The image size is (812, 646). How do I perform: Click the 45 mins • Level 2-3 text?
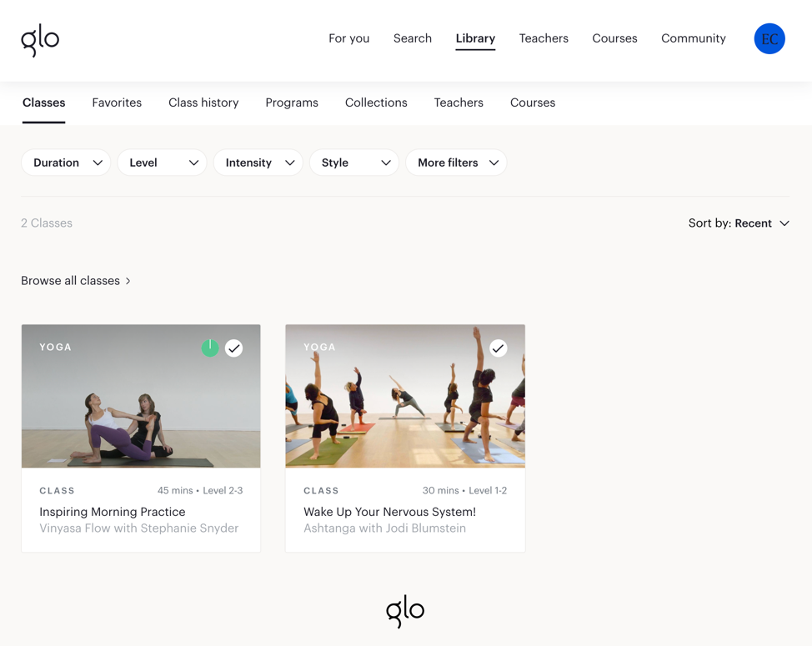[200, 490]
